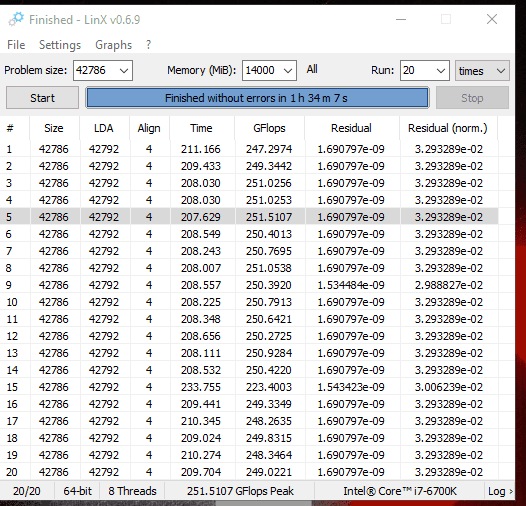Select the Time cell 211.166
This screenshot has width=526, height=506.
[201, 149]
